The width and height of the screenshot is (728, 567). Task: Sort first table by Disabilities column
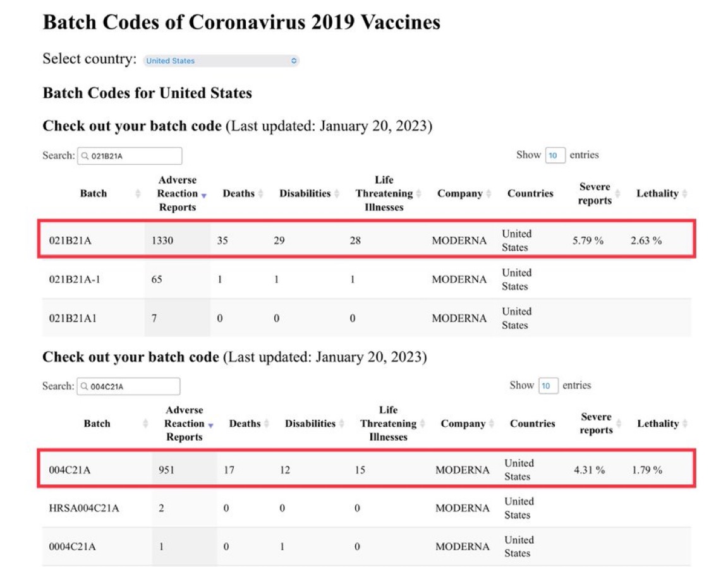click(305, 194)
